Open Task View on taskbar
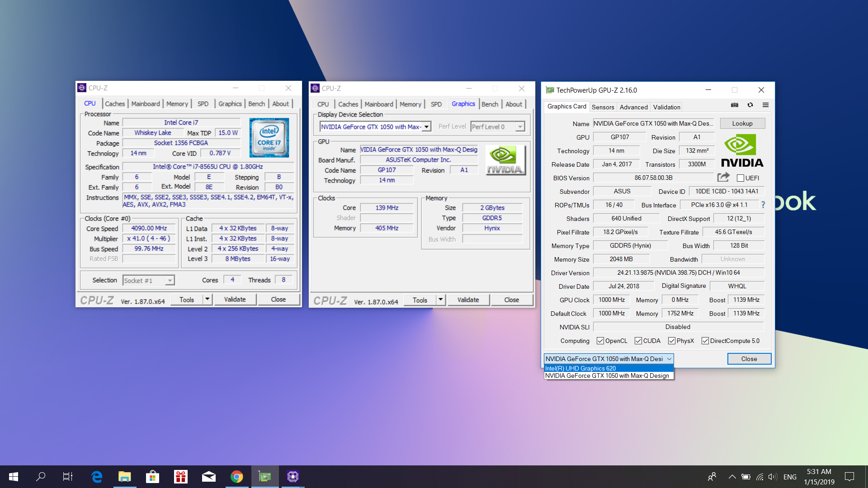This screenshot has width=868, height=488. pos(67,476)
